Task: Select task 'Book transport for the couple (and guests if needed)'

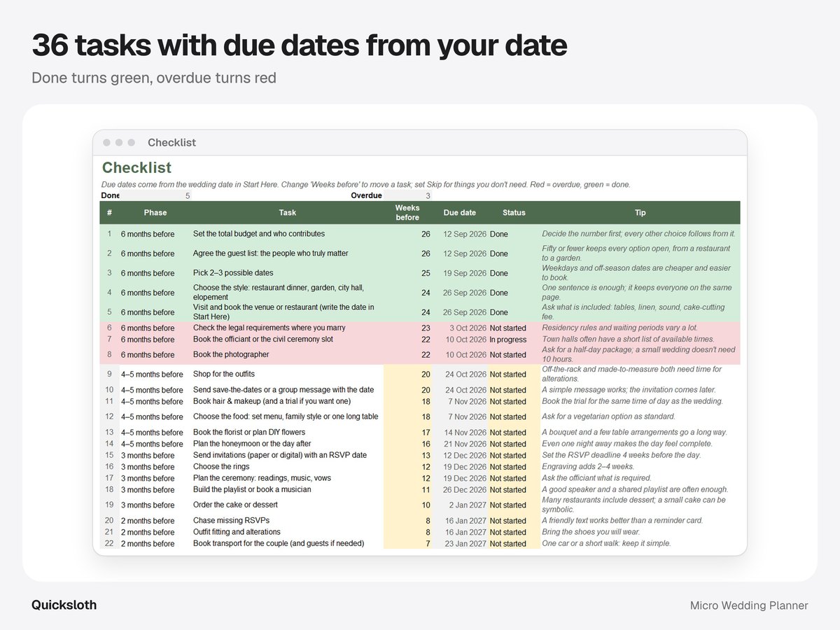Action: point(279,544)
